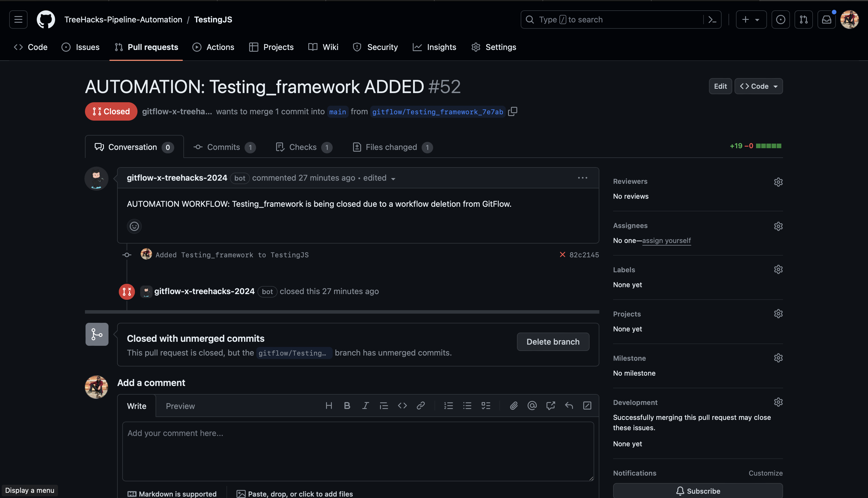Image resolution: width=868 pixels, height=498 pixels.
Task: Click in the comment text area
Action: 358,451
